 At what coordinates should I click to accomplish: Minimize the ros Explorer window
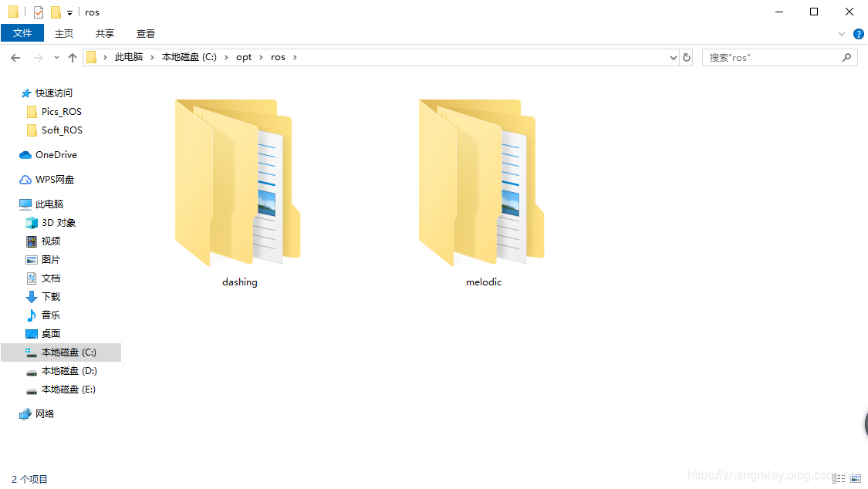click(778, 12)
